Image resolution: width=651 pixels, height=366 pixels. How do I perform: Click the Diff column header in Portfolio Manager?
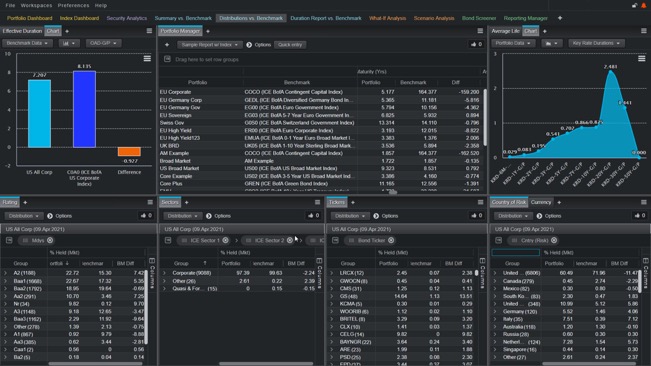point(456,82)
